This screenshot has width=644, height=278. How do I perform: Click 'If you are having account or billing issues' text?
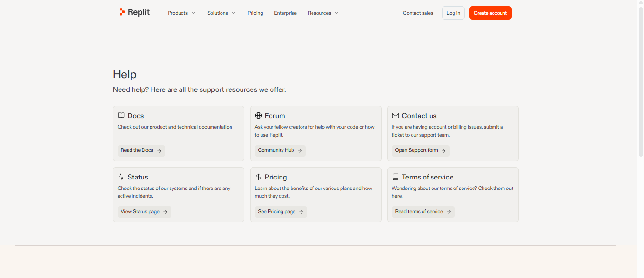[447, 131]
